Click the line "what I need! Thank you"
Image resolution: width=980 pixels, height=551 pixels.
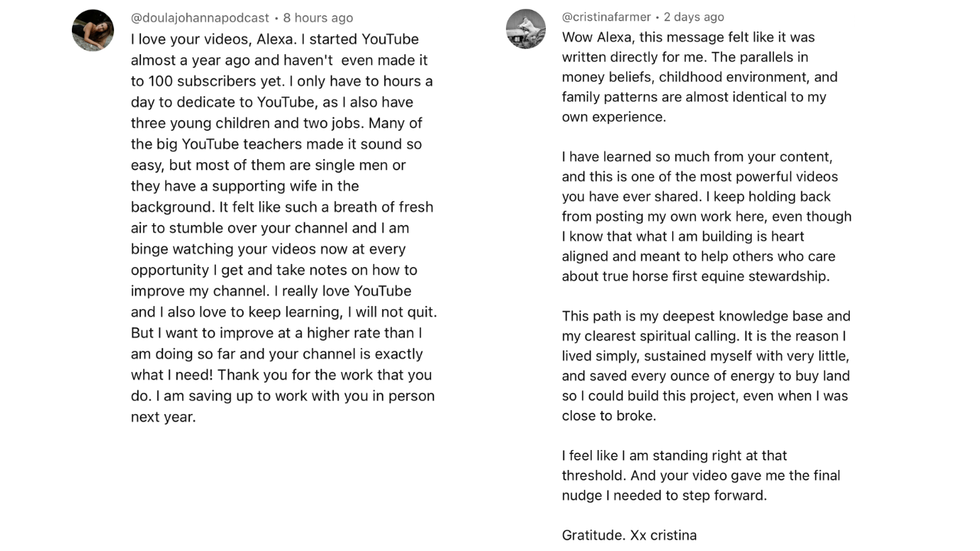tap(281, 375)
